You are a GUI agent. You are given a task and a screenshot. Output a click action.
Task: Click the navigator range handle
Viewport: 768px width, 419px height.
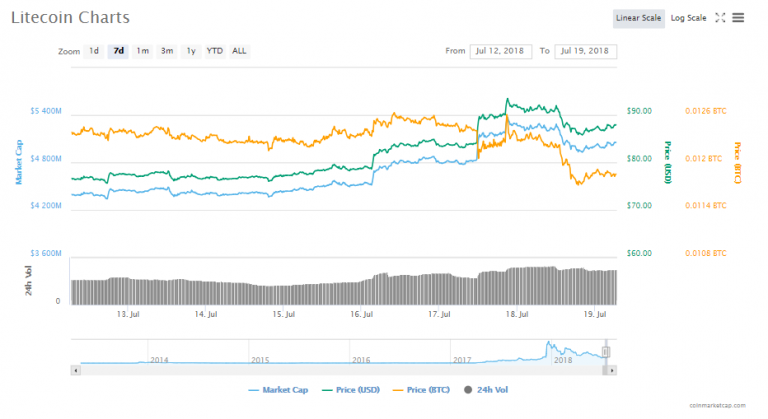[x=606, y=352]
